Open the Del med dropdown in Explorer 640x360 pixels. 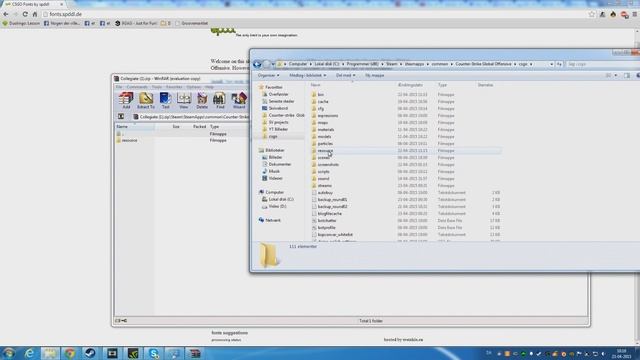tap(345, 76)
